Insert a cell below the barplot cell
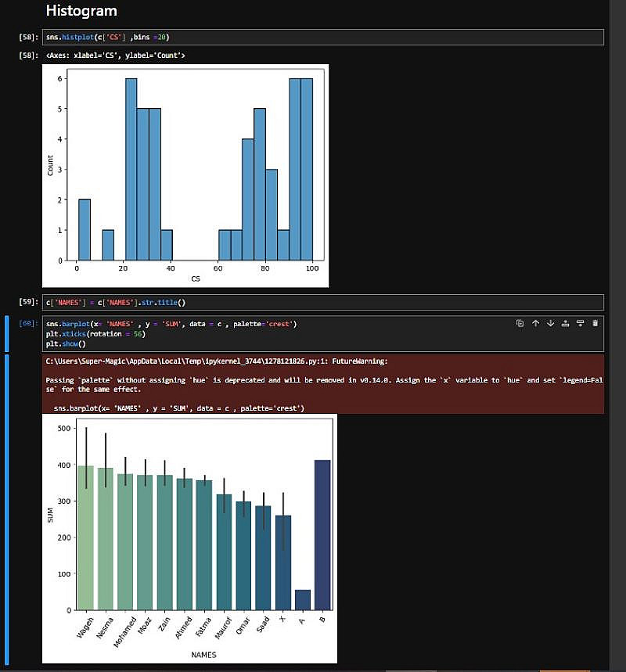The image size is (626, 672). click(580, 323)
